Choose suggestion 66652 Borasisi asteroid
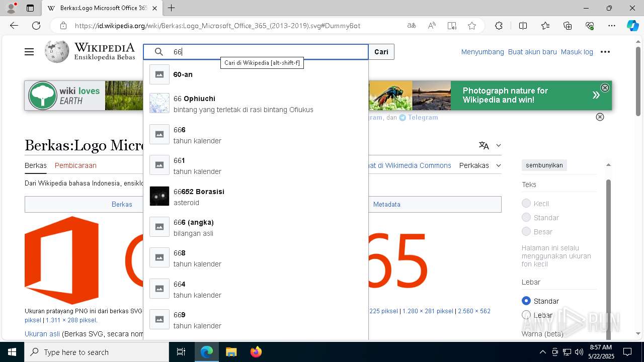The image size is (644, 362). pos(256,197)
